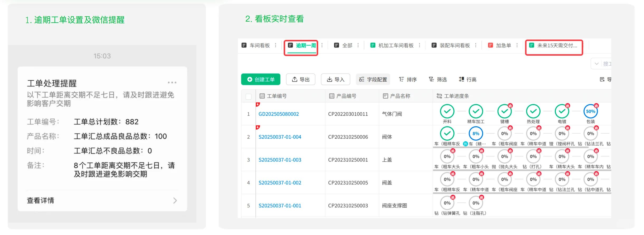Click the 导出 button
Image resolution: width=644 pixels, height=235 pixels.
pos(301,79)
